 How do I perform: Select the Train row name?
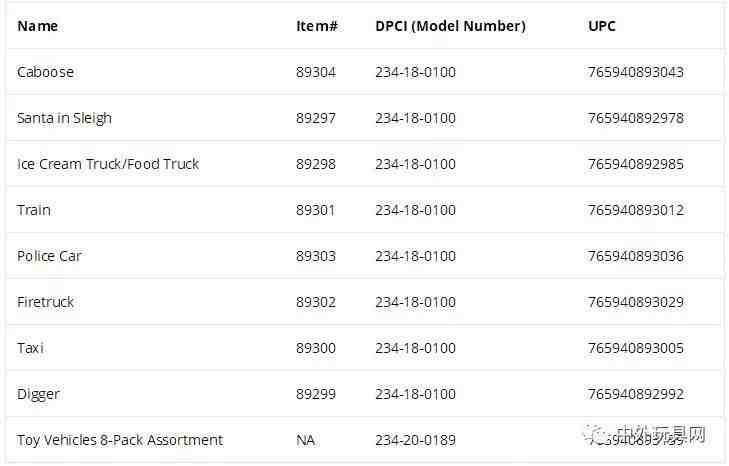(x=33, y=210)
